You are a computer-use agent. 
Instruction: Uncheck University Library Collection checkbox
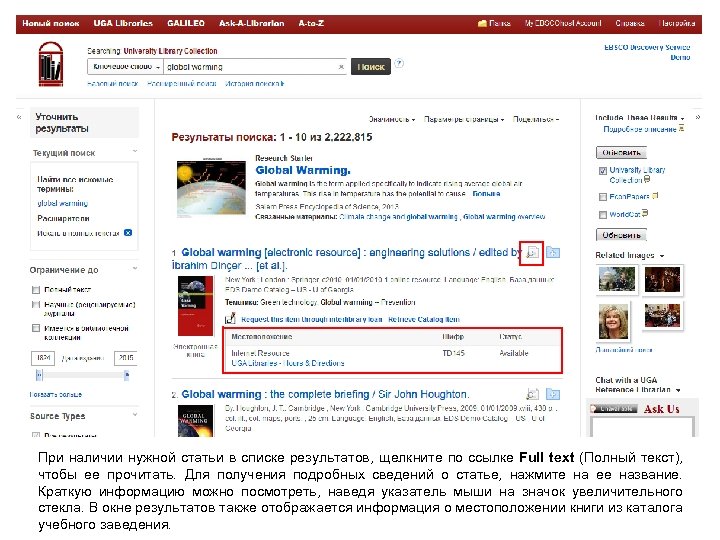tap(603, 171)
